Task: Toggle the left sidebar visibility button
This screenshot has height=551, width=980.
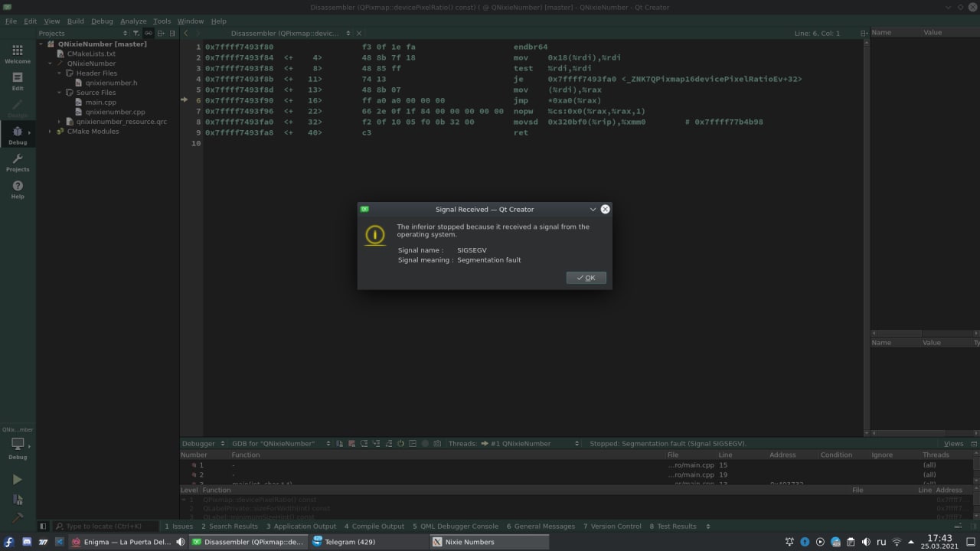Action: point(43,527)
